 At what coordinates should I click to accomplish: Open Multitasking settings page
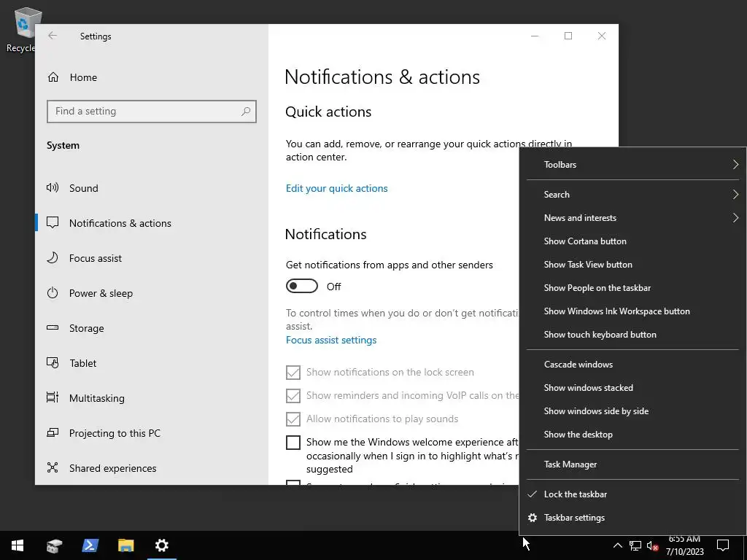pos(152,397)
